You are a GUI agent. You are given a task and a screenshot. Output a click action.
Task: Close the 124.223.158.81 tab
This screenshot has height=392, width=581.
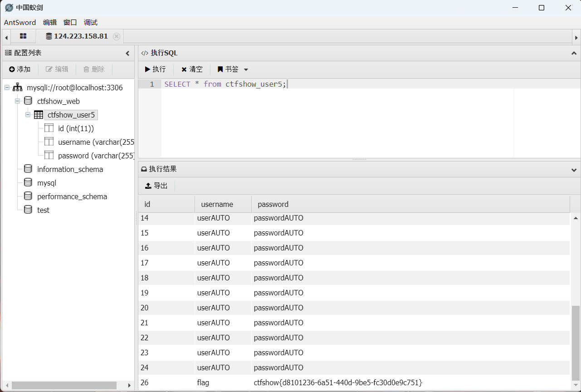point(117,36)
